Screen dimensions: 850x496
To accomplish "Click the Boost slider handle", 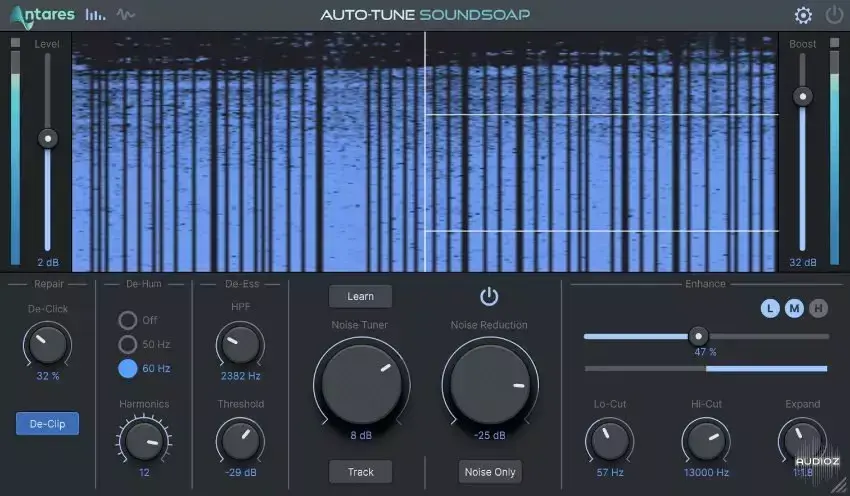I will pyautogui.click(x=802, y=97).
